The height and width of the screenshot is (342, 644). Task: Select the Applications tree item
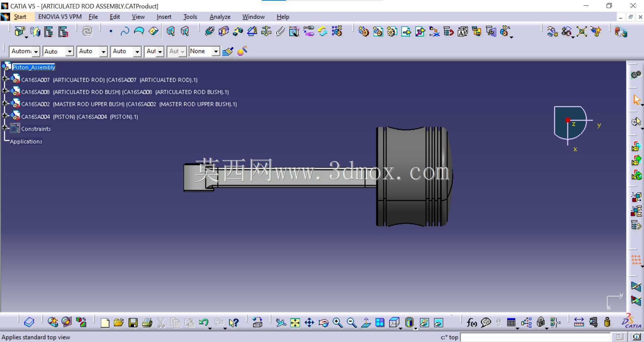(x=26, y=142)
